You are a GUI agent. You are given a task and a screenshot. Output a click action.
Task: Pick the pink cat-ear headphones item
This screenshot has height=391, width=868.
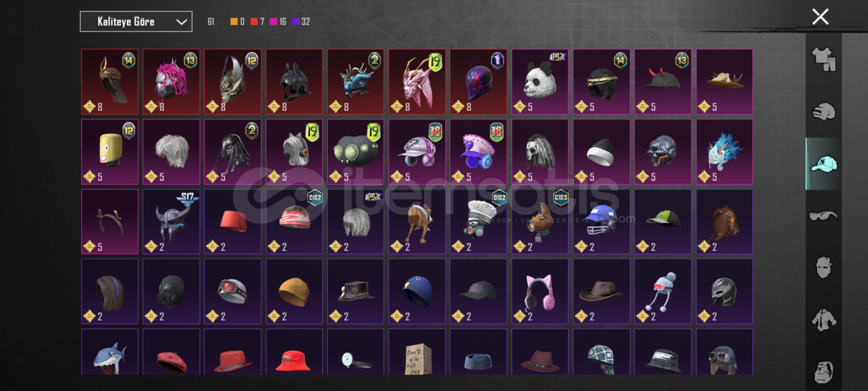point(540,291)
